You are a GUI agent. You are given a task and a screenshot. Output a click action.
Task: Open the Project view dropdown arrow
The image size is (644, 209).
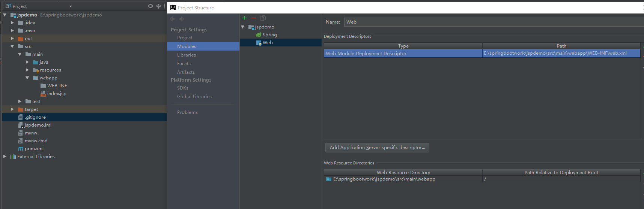pyautogui.click(x=71, y=6)
